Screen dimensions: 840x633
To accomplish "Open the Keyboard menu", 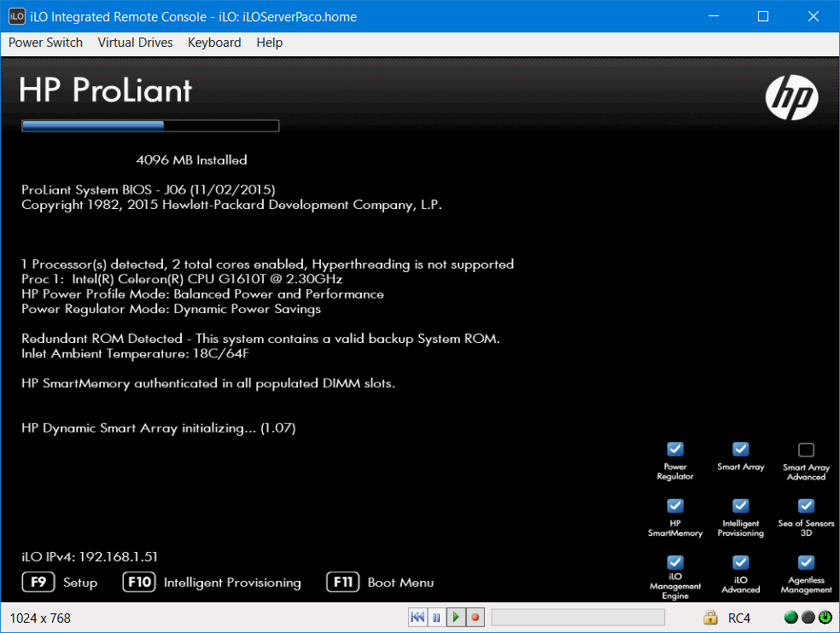I will 214,43.
